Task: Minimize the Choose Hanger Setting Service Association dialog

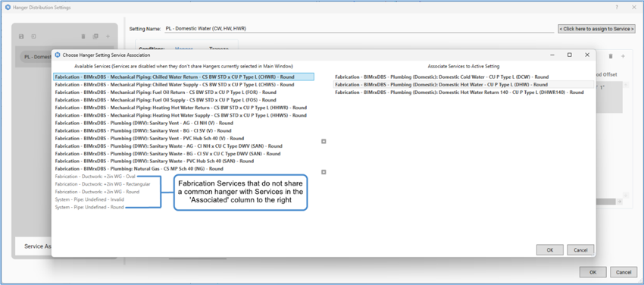Action: tap(552, 55)
